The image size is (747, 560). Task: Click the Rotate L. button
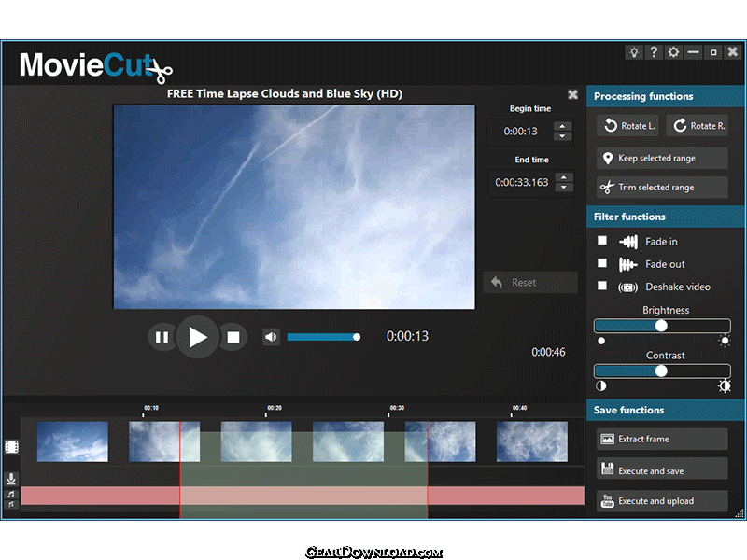point(627,126)
